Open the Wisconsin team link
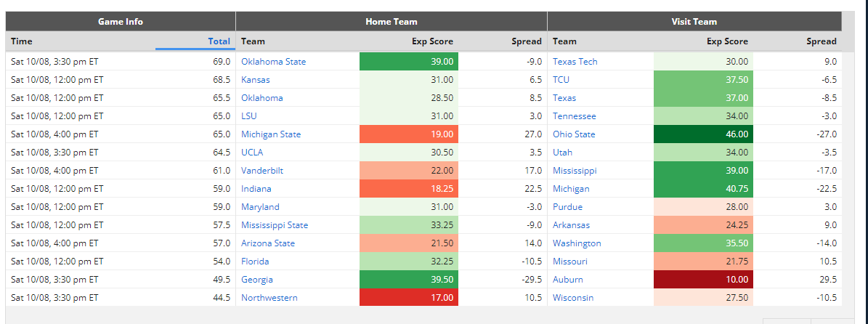Screen dimensions: 868x324 click(x=573, y=298)
